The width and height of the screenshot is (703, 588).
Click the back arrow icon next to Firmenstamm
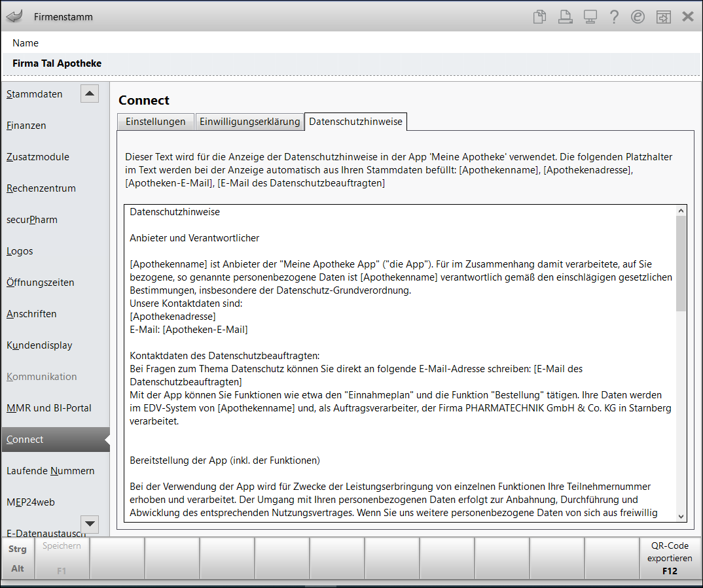point(15,16)
